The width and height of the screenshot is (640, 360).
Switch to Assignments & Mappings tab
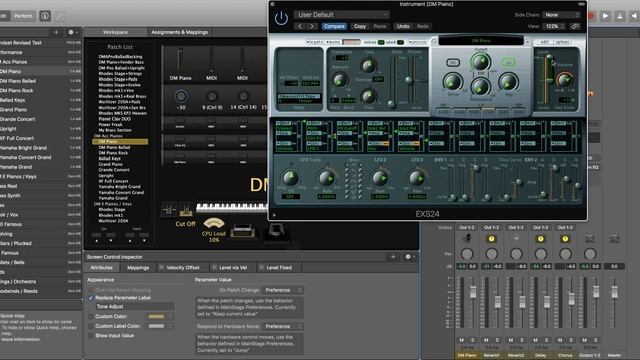click(180, 32)
